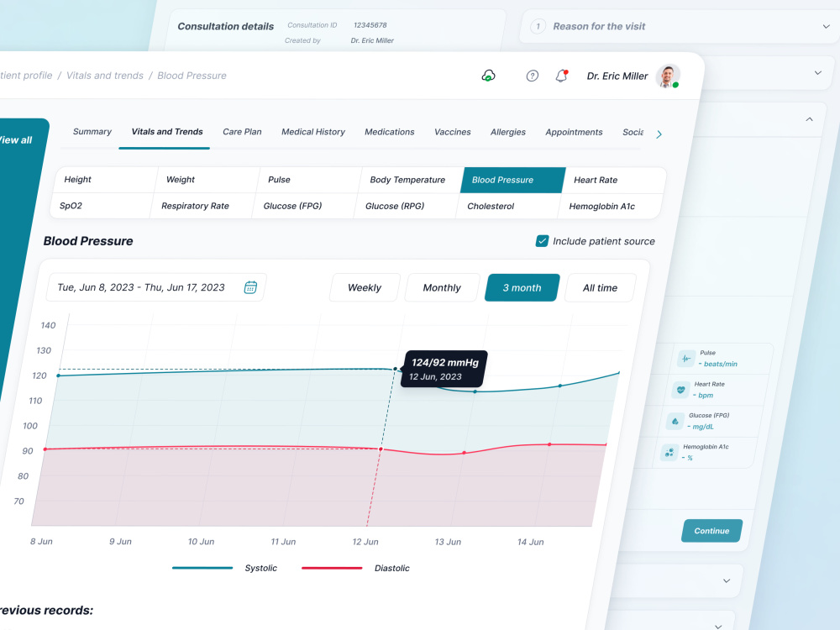Choose the Cholesterol vital
The height and width of the screenshot is (630, 840).
[x=507, y=207]
